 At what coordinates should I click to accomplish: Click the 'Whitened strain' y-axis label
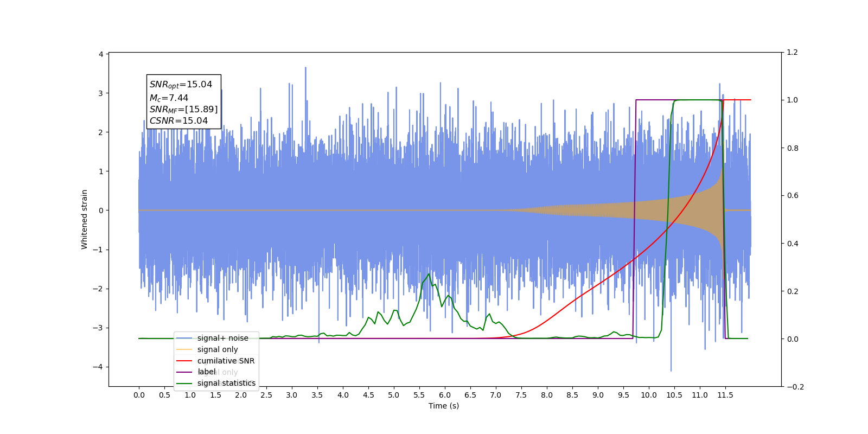tap(84, 219)
